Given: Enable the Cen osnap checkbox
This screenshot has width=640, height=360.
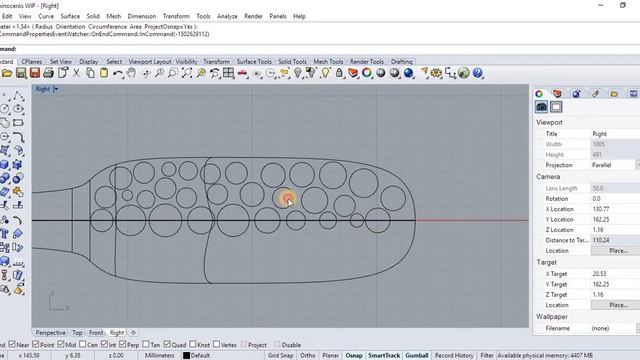Looking at the screenshot, I should 82,344.
